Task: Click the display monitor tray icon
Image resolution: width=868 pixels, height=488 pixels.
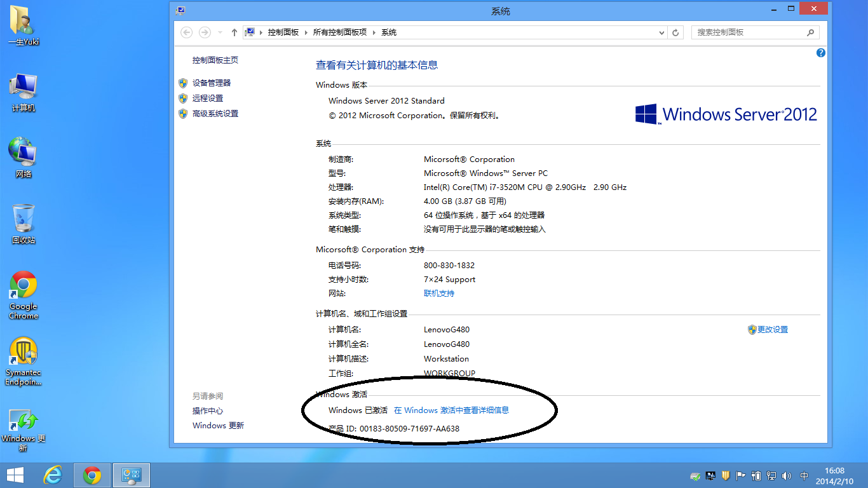Action: (x=710, y=475)
